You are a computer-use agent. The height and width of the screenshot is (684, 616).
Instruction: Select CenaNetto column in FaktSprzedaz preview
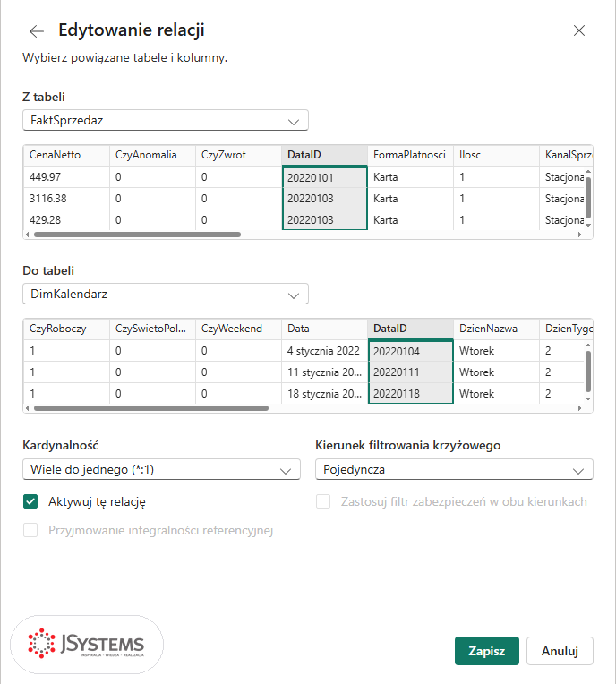point(66,155)
